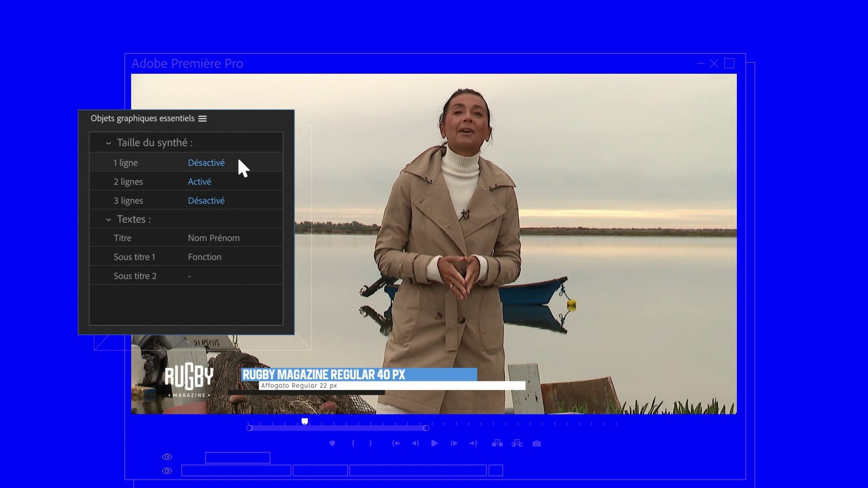Click the Nom Prénom title field
This screenshot has height=488, width=868.
point(214,238)
